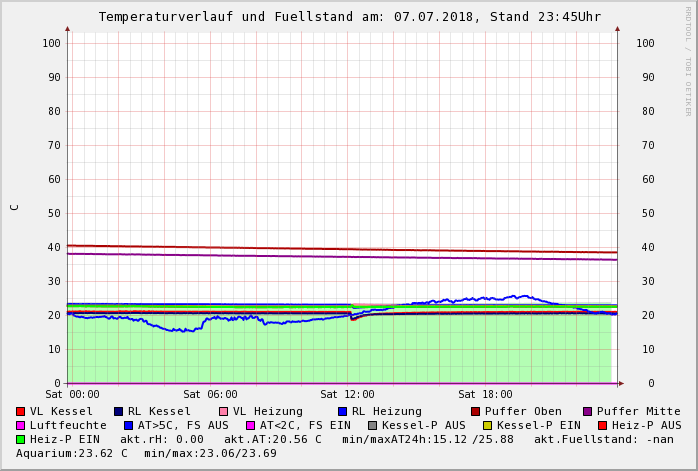This screenshot has width=698, height=471.
Task: Click the Sat 00:00 time axis label
Action: pos(72,395)
